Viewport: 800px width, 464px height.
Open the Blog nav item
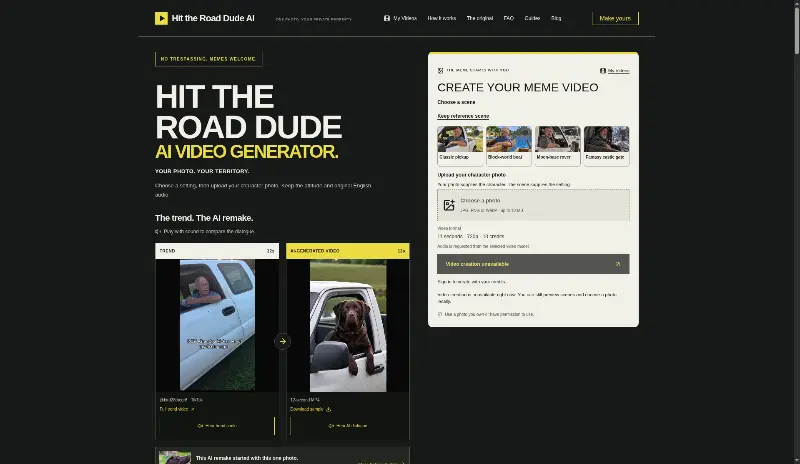pyautogui.click(x=556, y=18)
